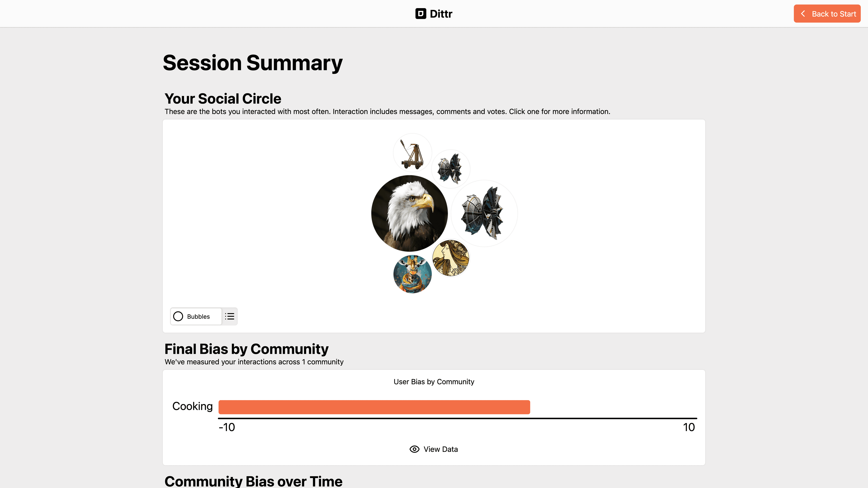Image resolution: width=868 pixels, height=488 pixels.
Task: Click the Final Bias by Community heading
Action: [246, 349]
